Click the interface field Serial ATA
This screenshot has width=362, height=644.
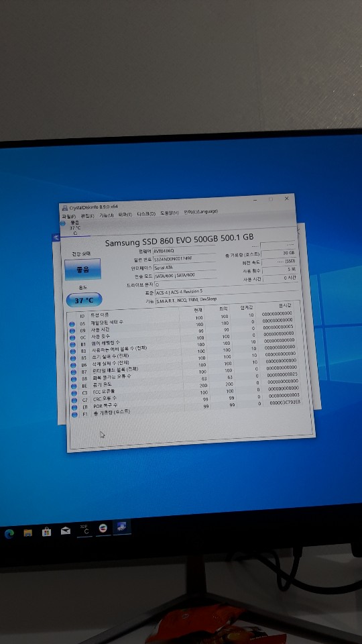185,268
